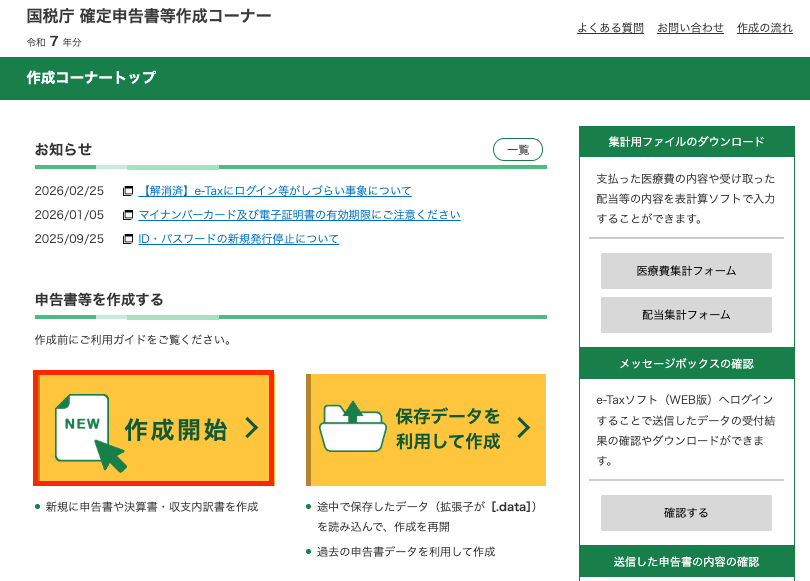The height and width of the screenshot is (581, 810).
Task: Click the 一覧 button in お知らせ
Action: point(518,150)
